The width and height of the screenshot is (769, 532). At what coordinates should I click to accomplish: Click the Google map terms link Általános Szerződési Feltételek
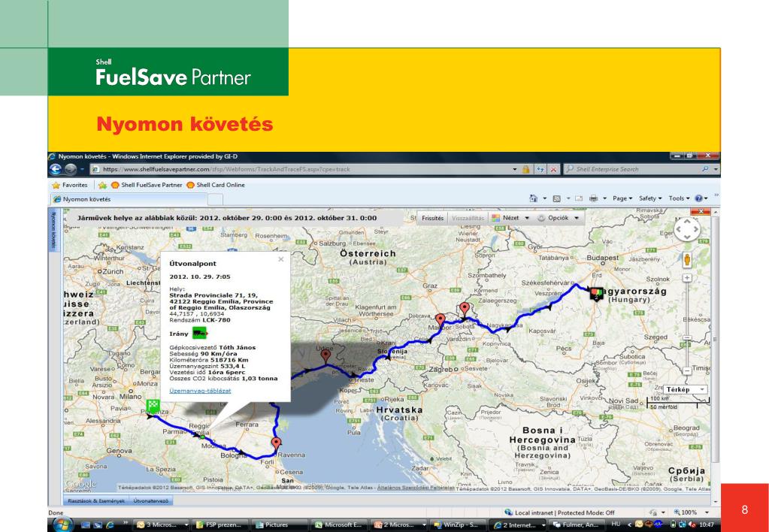(416, 488)
